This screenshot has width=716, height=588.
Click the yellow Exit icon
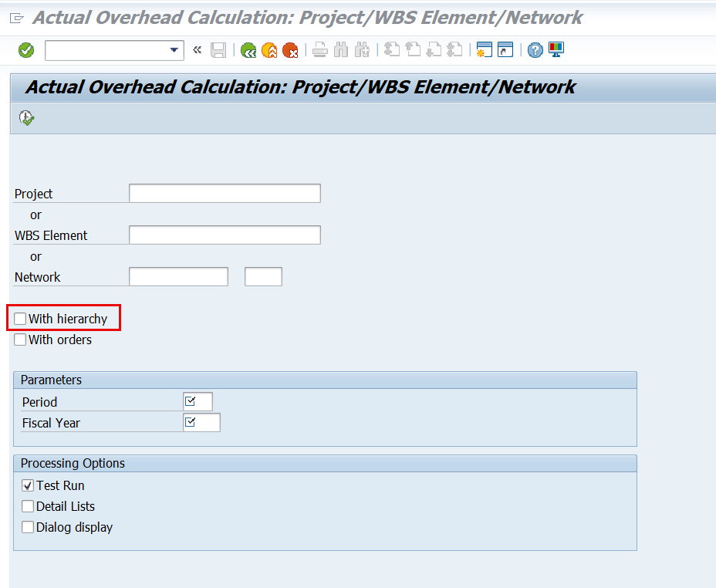click(x=269, y=49)
